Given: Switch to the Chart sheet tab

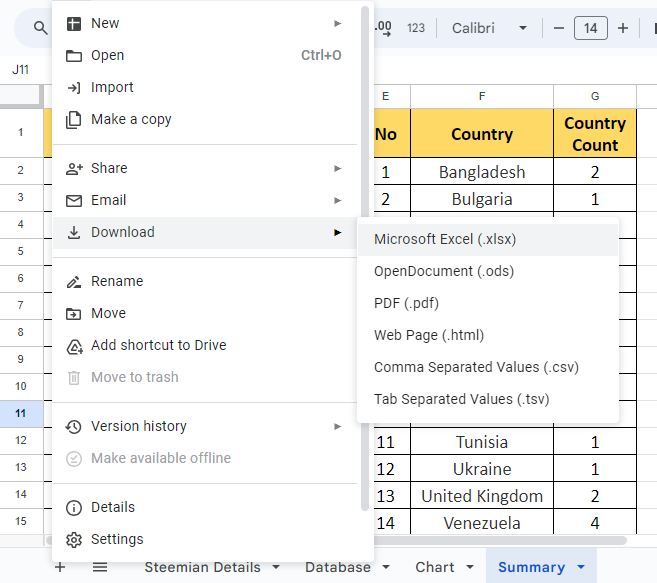Looking at the screenshot, I should point(434,567).
